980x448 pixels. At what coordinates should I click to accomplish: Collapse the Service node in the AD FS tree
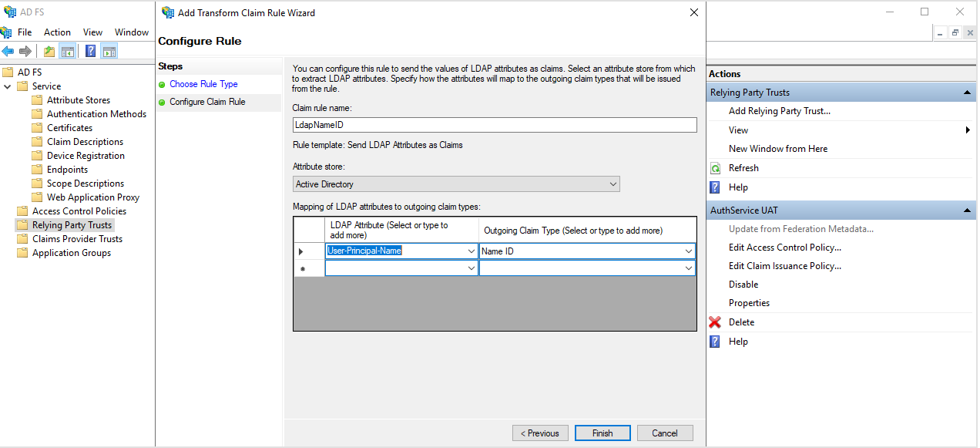coord(7,86)
